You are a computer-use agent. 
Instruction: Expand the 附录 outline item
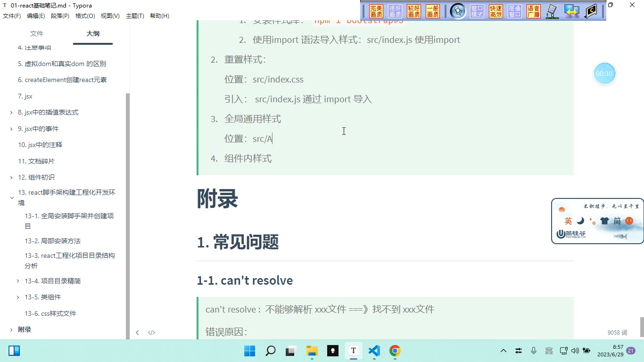click(11, 330)
